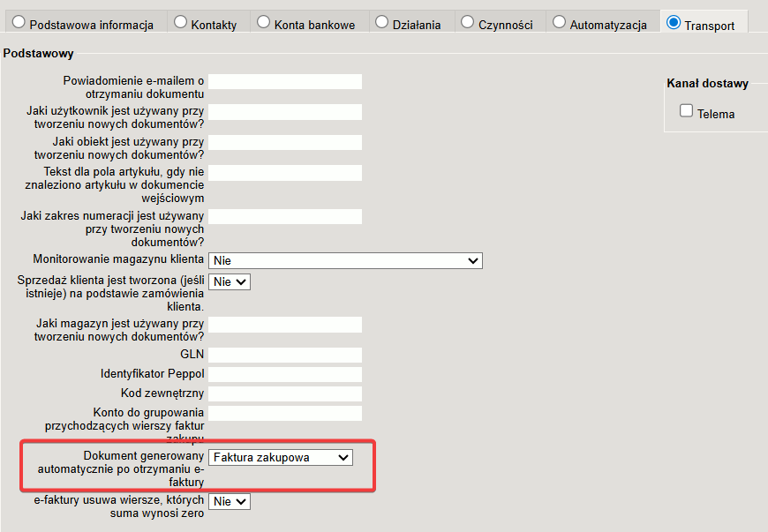Click the e-mail notification input field

pyautogui.click(x=285, y=81)
